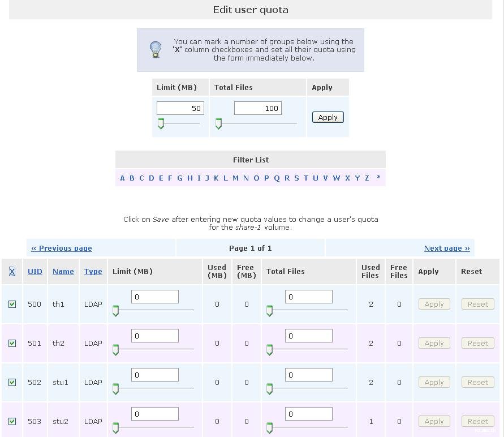
Task: Click the bulk Total Files slider handle
Action: tap(218, 123)
